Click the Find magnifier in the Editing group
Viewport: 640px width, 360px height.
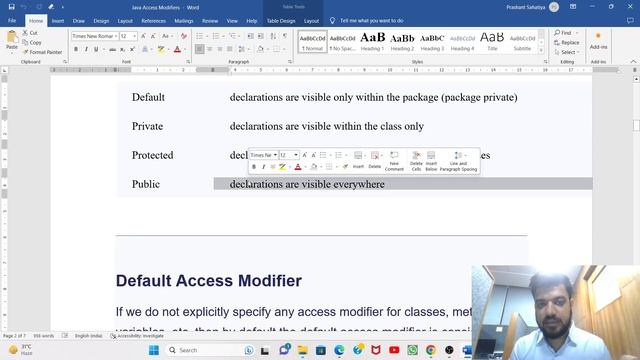coord(563,33)
